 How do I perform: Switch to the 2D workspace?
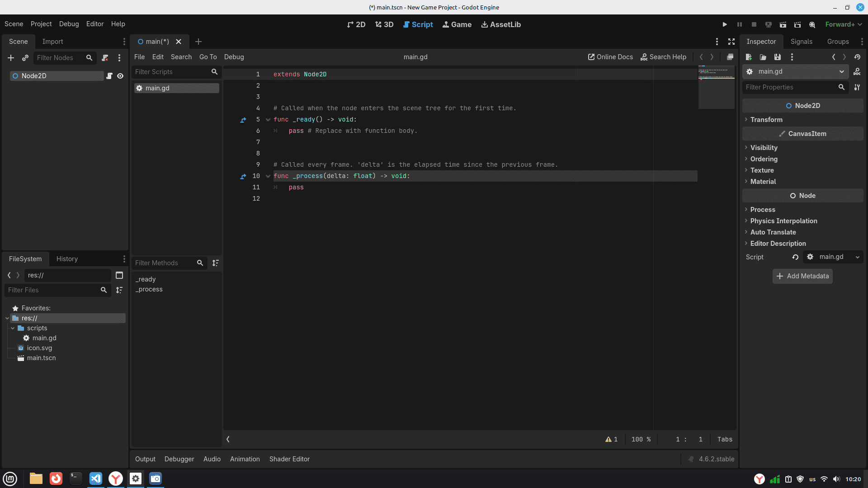(356, 24)
